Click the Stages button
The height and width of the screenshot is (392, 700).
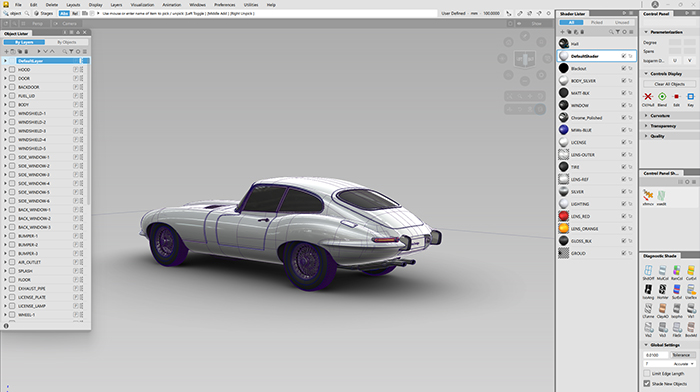pos(44,13)
